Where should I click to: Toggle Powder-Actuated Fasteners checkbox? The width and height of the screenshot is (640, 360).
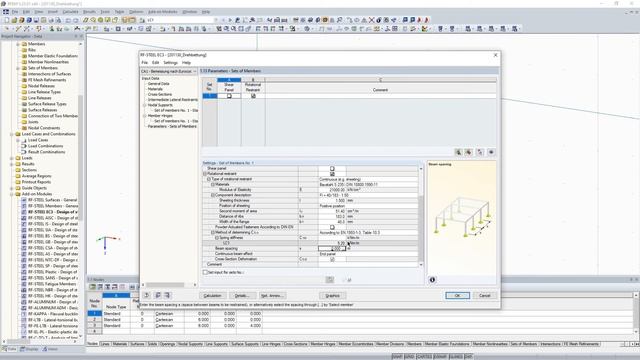click(x=332, y=227)
